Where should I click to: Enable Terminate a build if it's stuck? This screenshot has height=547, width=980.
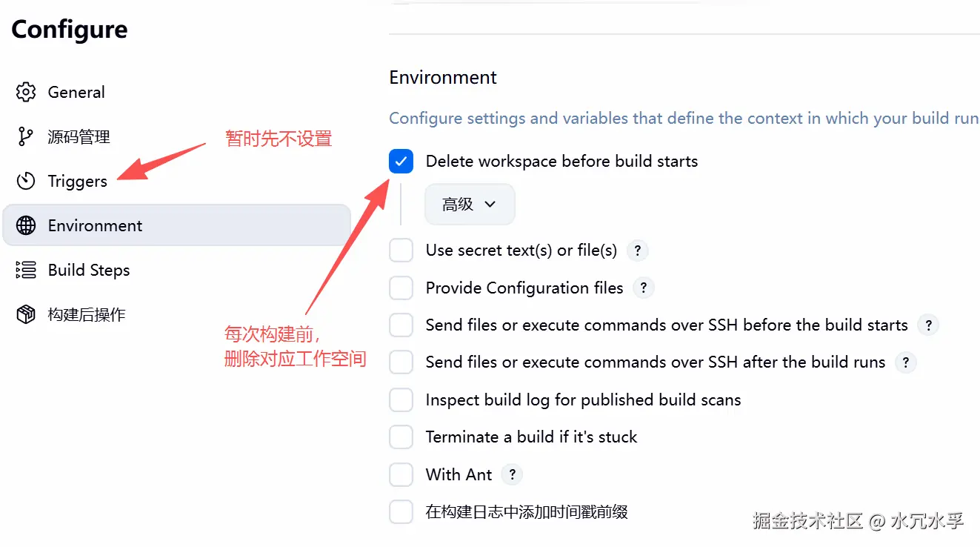tap(401, 437)
